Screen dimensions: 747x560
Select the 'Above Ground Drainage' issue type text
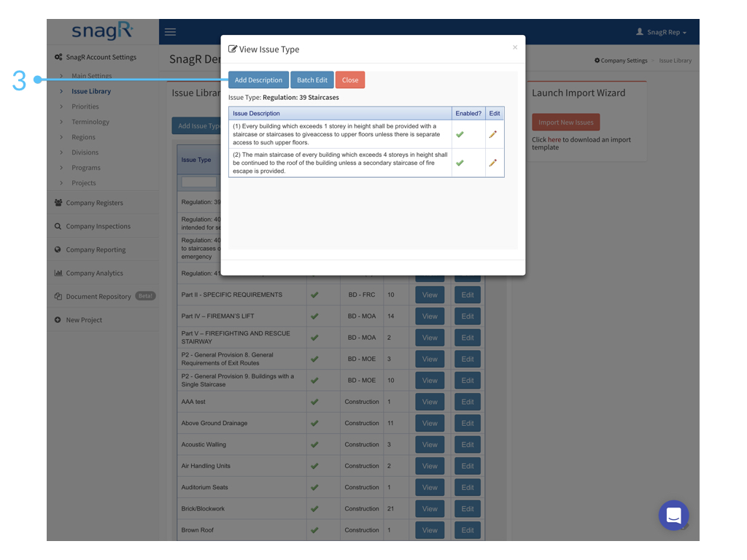[214, 424]
